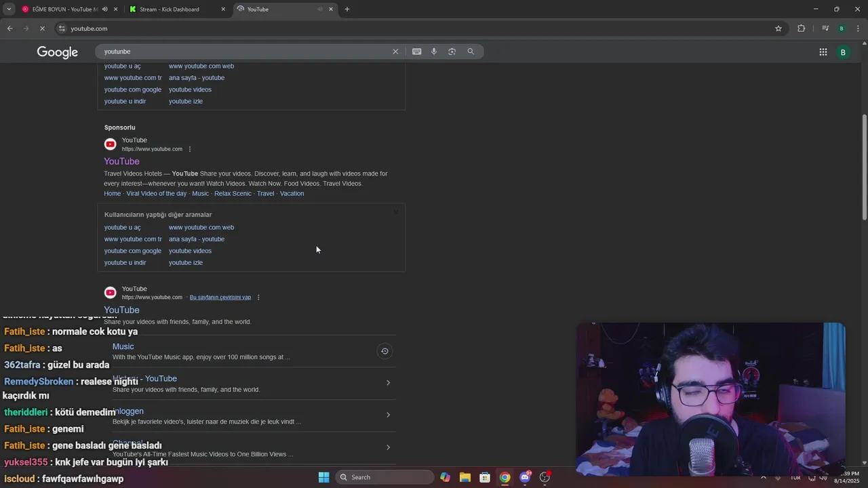
Task: Search 'youtube u indir' in lower box
Action: point(125,263)
